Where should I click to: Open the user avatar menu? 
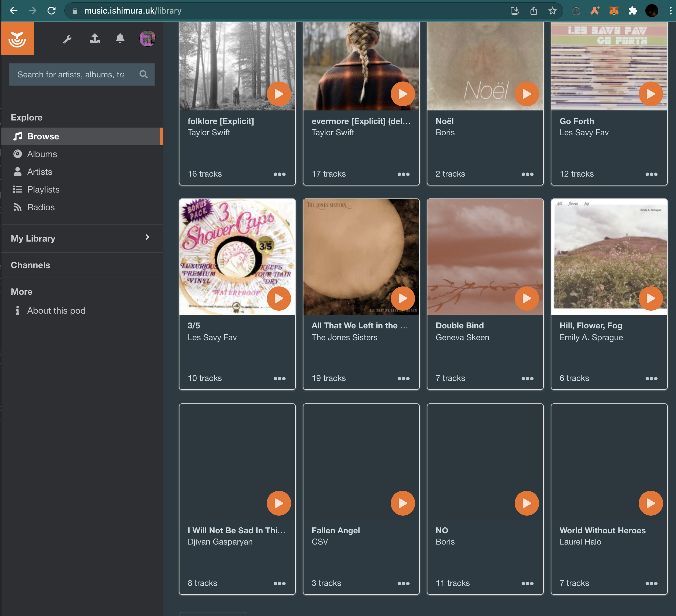click(x=148, y=38)
